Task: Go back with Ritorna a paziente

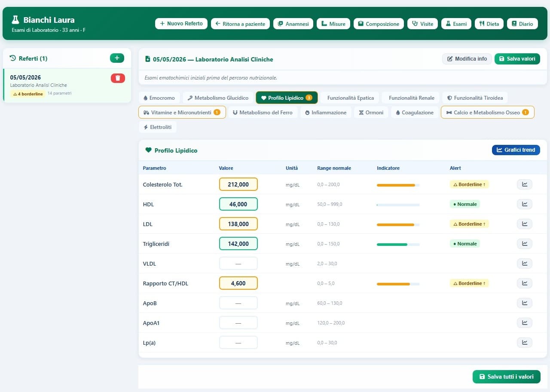Action: (x=241, y=24)
